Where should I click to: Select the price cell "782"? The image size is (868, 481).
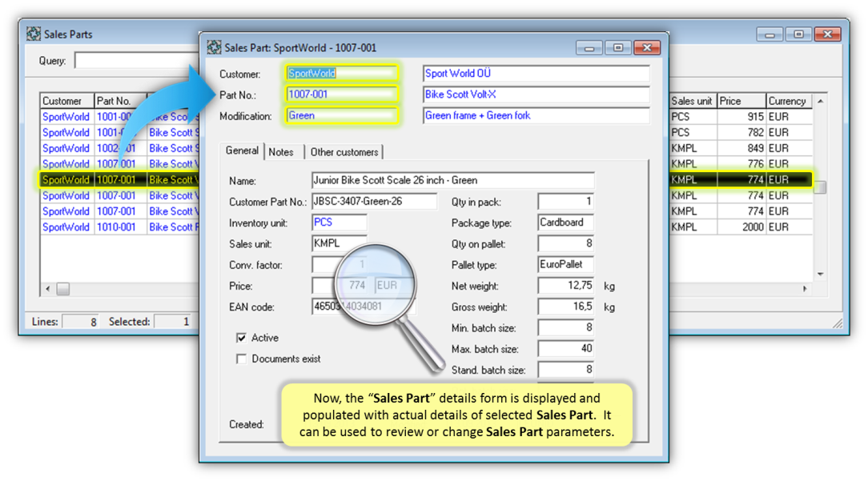coord(741,133)
